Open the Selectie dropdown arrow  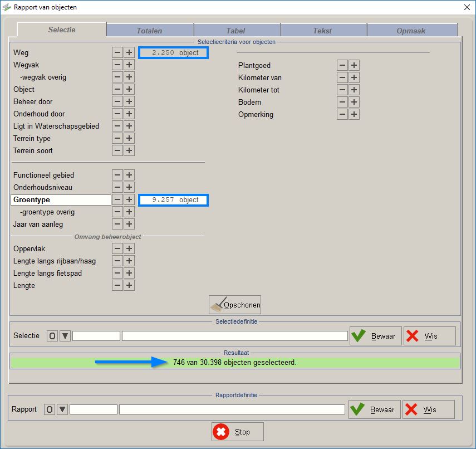pyautogui.click(x=65, y=336)
